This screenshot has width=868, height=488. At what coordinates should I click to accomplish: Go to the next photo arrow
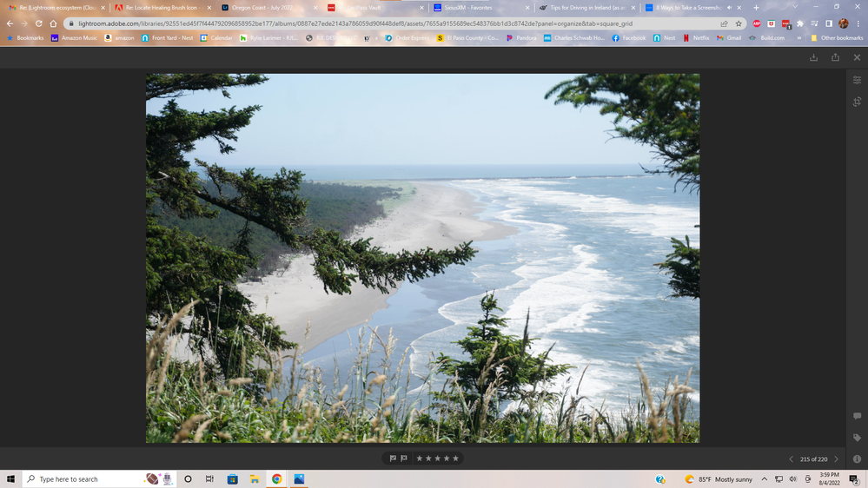point(837,459)
